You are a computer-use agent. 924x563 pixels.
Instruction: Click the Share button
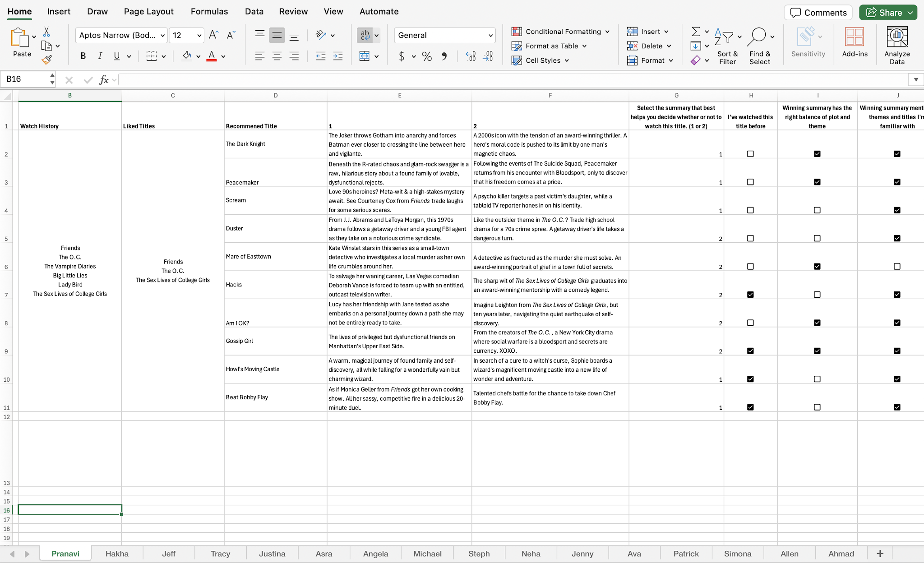click(x=888, y=13)
